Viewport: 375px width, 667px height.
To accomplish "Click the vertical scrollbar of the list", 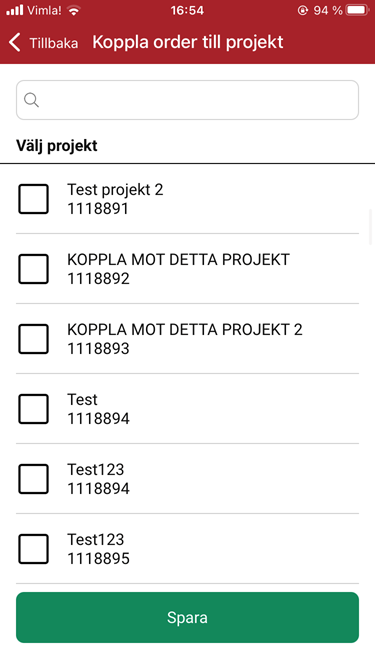I will pyautogui.click(x=372, y=227).
